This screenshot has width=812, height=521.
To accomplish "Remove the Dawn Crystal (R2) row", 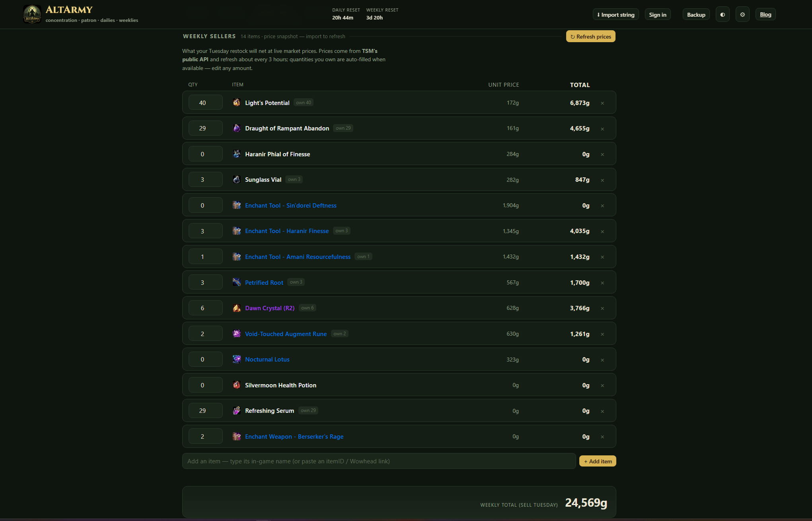I will click(x=602, y=308).
